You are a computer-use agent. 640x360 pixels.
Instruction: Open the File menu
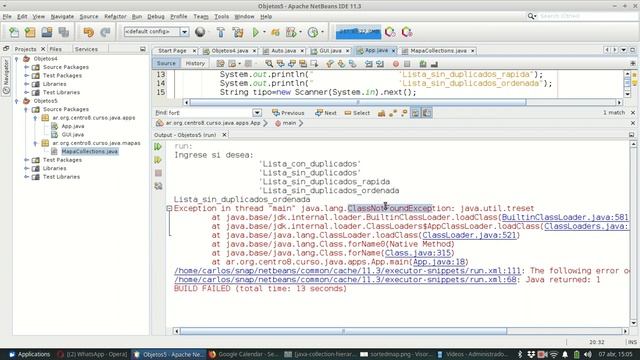pyautogui.click(x=7, y=16)
